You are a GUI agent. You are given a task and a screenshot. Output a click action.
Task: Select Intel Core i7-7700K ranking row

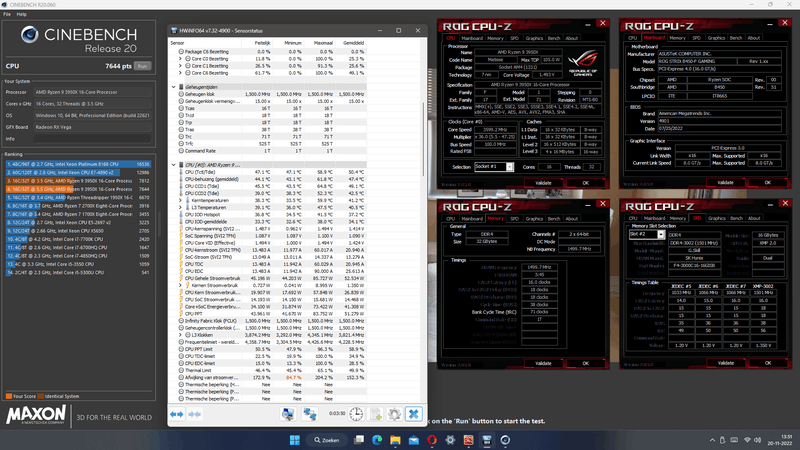point(78,239)
